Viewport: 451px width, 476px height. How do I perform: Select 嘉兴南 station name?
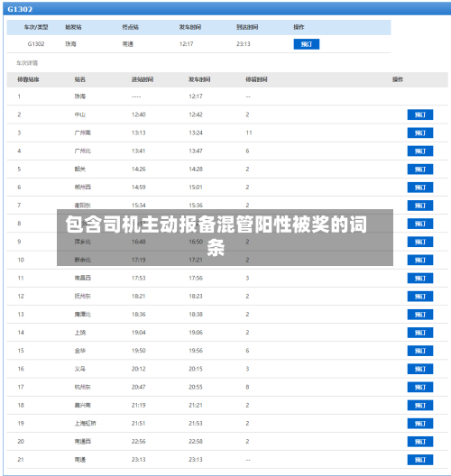83,406
